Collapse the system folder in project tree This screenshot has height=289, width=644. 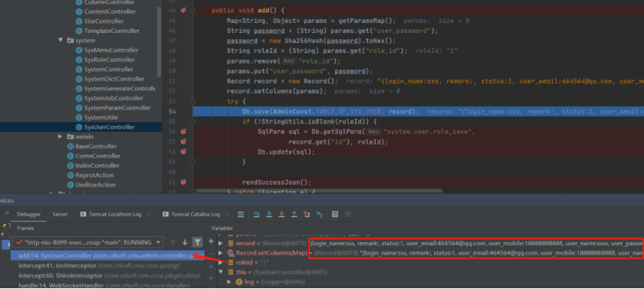point(61,40)
